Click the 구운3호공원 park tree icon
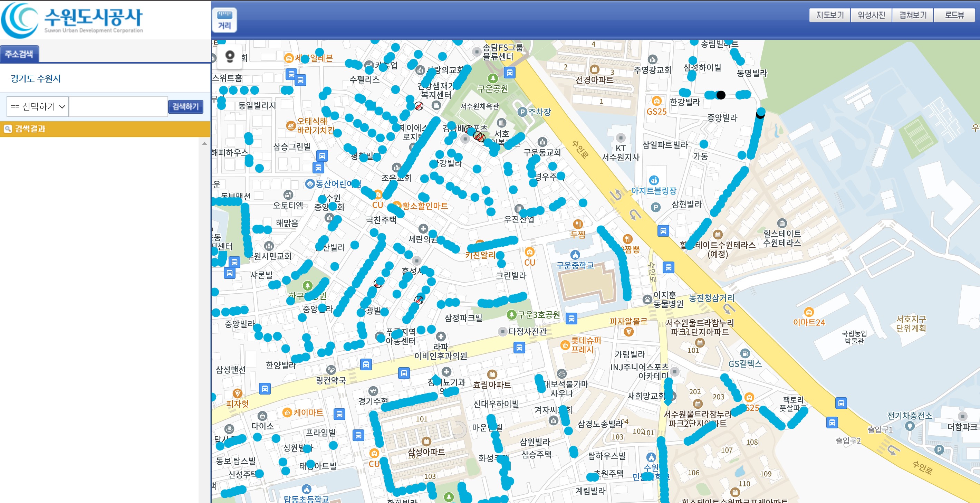This screenshot has height=503, width=980. (512, 315)
